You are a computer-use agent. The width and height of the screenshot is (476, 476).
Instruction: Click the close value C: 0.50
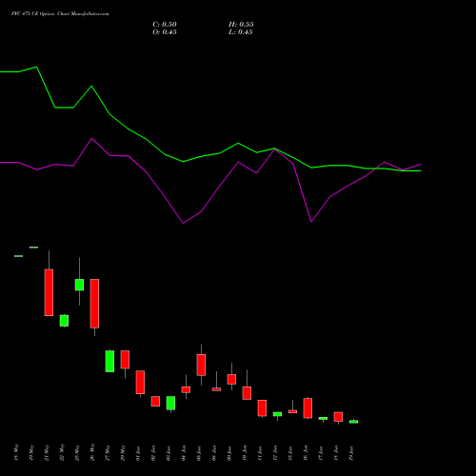point(165,25)
